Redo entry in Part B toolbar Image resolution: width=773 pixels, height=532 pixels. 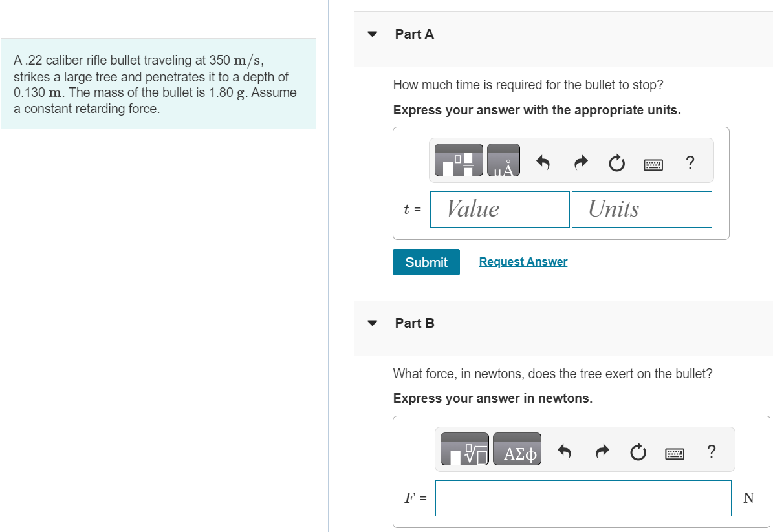(x=602, y=451)
